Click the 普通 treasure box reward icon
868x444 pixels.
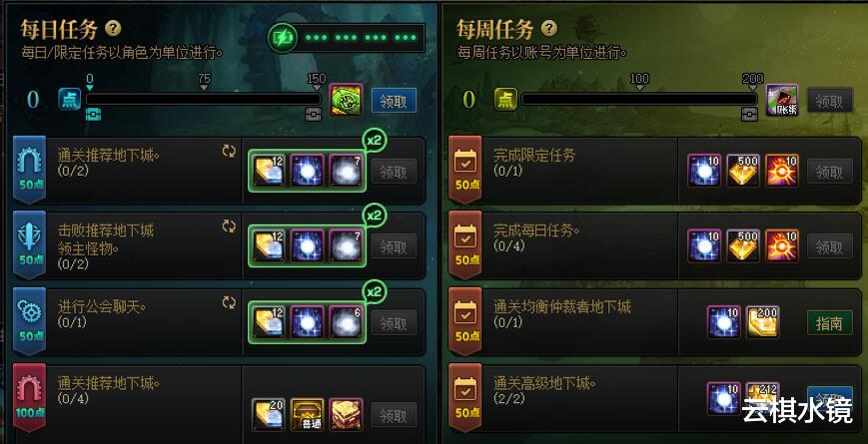[307, 414]
